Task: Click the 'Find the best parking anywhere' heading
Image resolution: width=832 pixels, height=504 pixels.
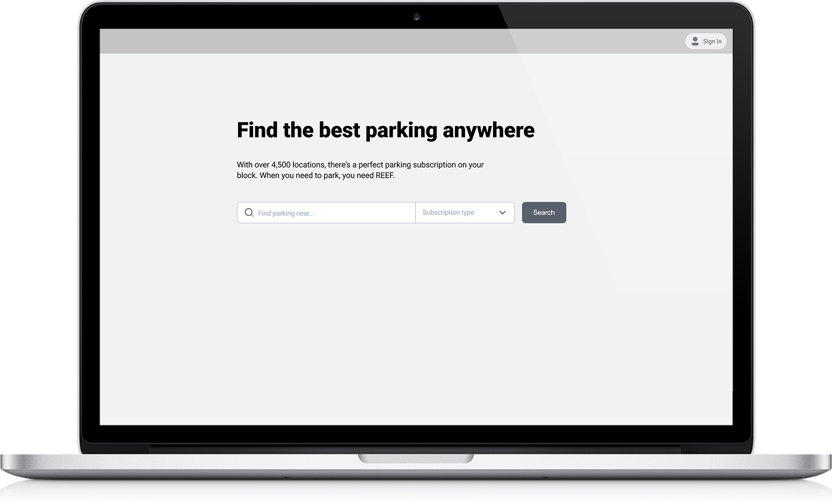Action: coord(385,130)
